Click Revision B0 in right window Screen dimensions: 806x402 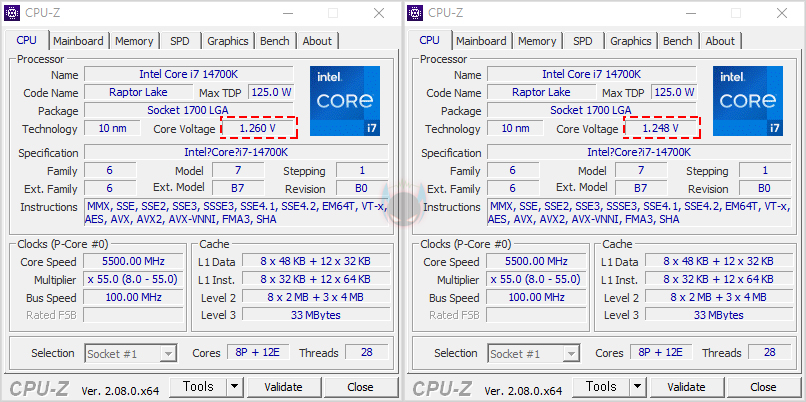(765, 188)
